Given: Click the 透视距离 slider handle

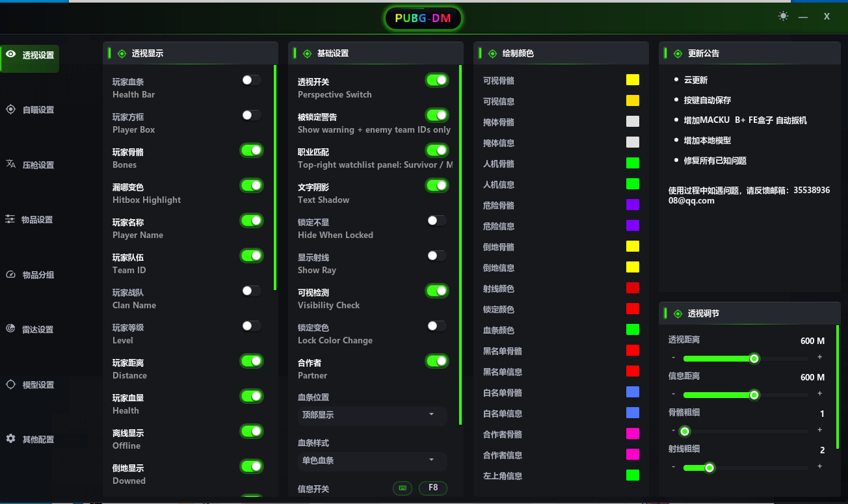Looking at the screenshot, I should pyautogui.click(x=754, y=358).
